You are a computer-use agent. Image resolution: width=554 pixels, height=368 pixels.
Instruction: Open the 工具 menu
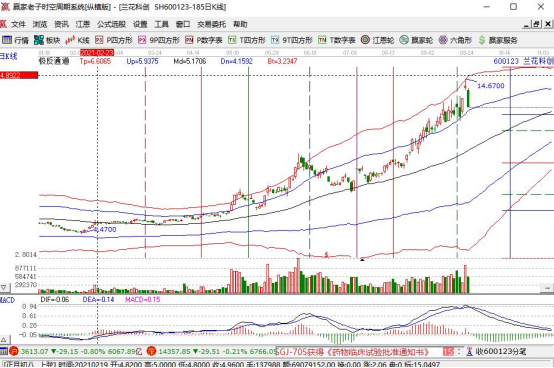(x=162, y=24)
